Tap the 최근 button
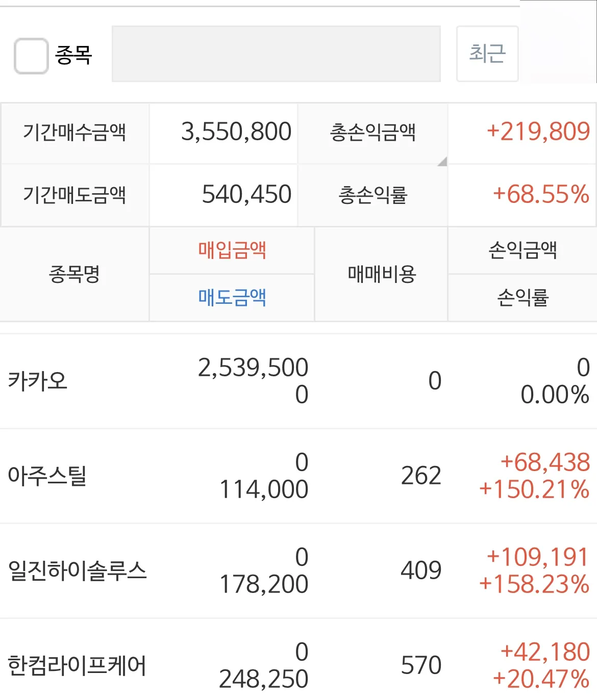The width and height of the screenshot is (597, 700). click(487, 54)
